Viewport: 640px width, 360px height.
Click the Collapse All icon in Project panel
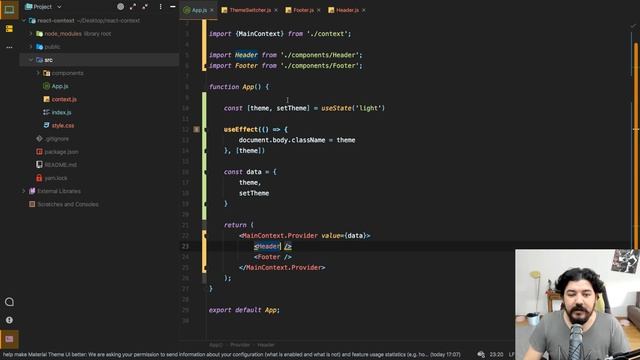(x=145, y=7)
